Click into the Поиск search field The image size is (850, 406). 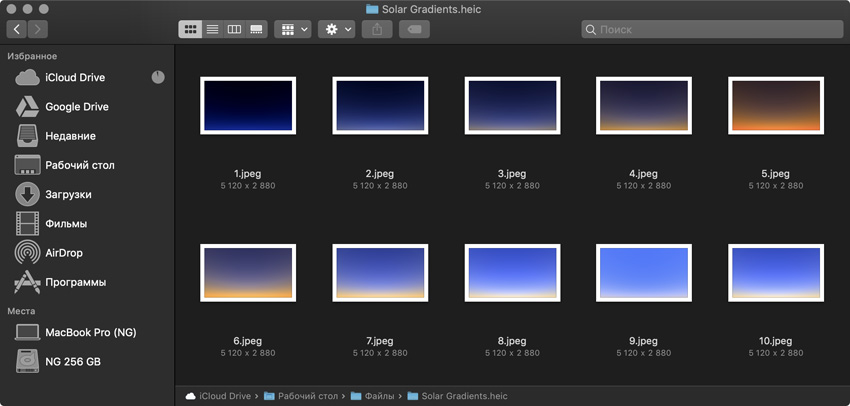point(710,30)
